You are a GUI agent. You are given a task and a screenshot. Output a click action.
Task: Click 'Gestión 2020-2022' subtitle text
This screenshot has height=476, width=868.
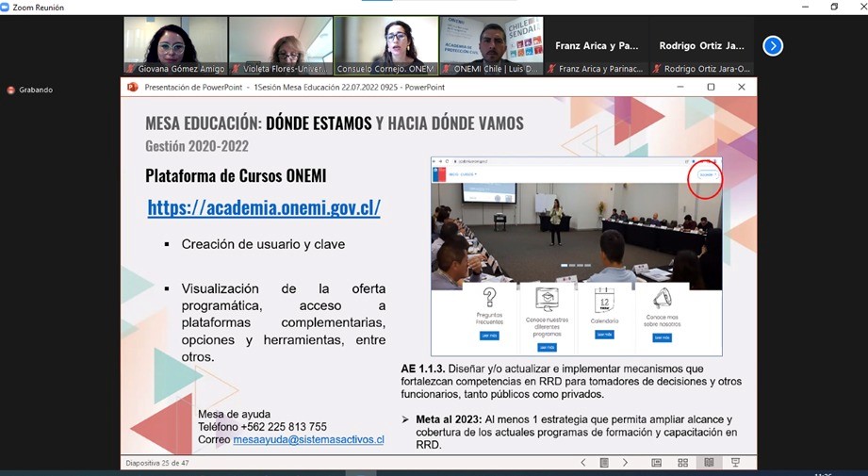(x=197, y=146)
